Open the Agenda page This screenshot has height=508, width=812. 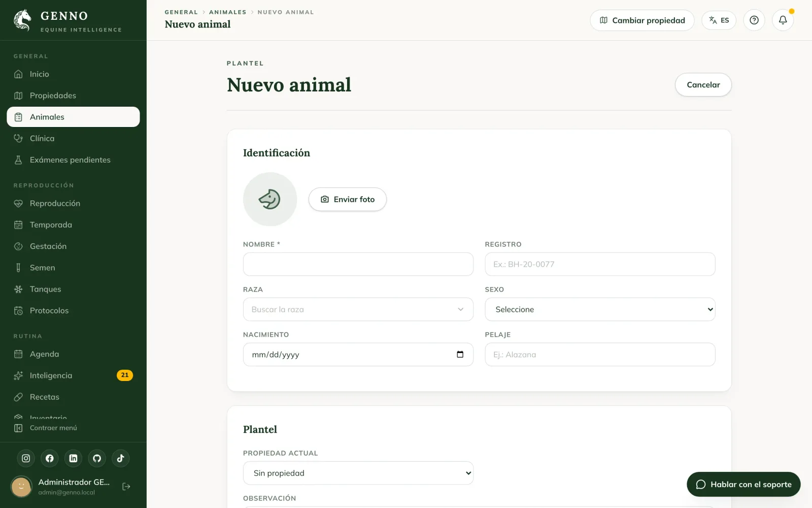coord(73,354)
